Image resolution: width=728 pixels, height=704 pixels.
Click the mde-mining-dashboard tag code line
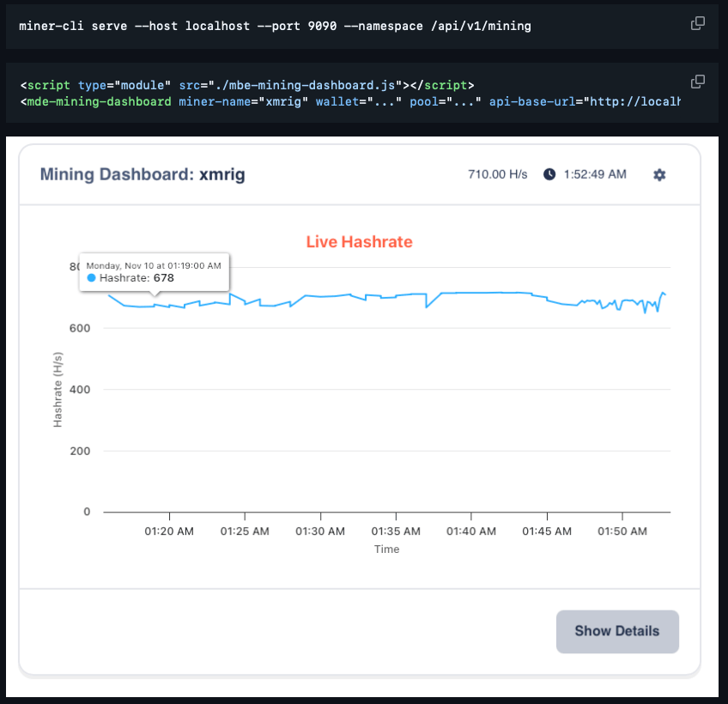343,101
